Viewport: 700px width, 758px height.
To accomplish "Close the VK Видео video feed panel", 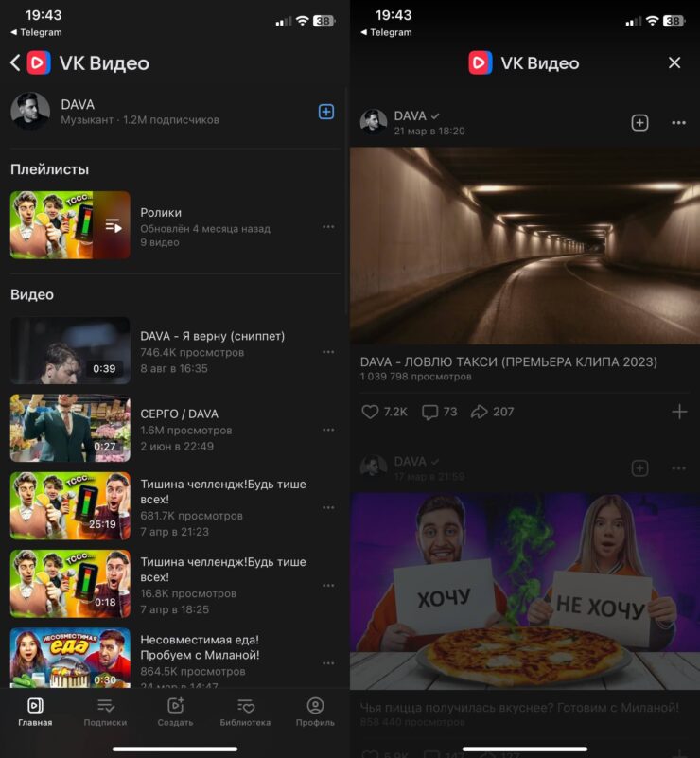I will (x=674, y=63).
